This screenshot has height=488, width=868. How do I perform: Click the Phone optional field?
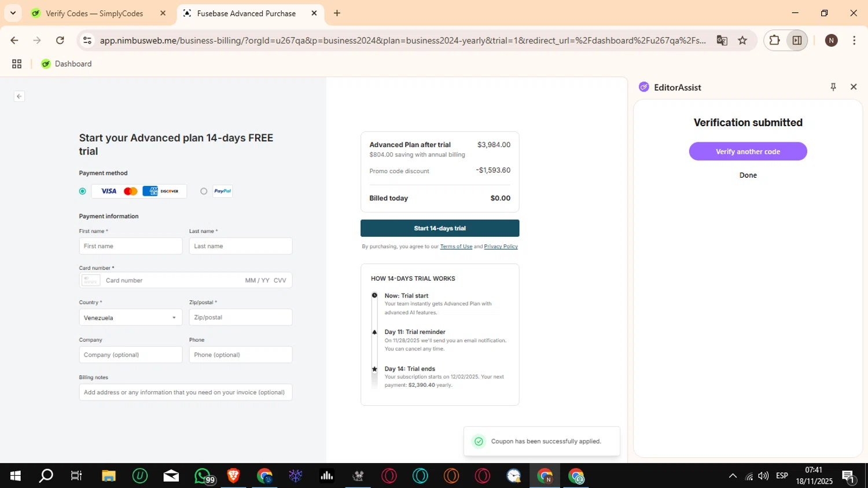(x=241, y=355)
